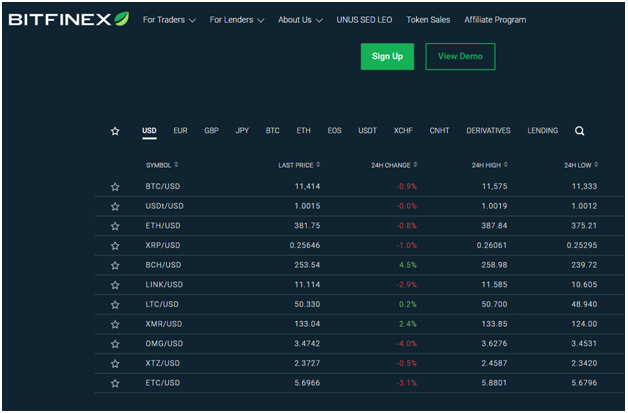Expand the For Traders menu

169,20
